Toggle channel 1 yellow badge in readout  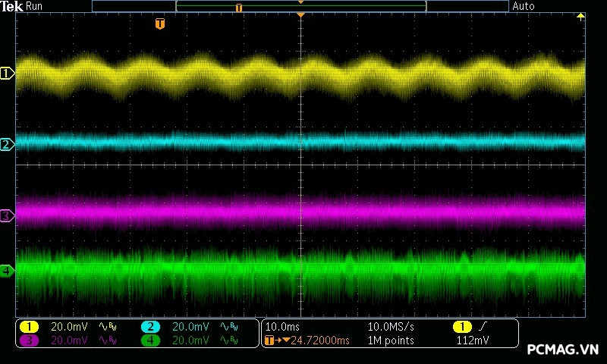coord(29,327)
